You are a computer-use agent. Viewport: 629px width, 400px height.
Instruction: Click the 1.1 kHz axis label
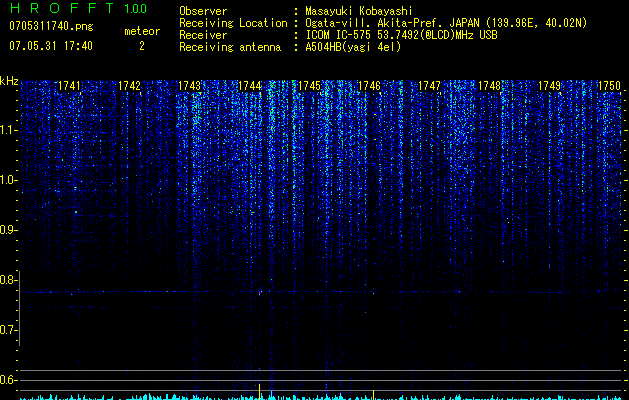pyautogui.click(x=8, y=130)
